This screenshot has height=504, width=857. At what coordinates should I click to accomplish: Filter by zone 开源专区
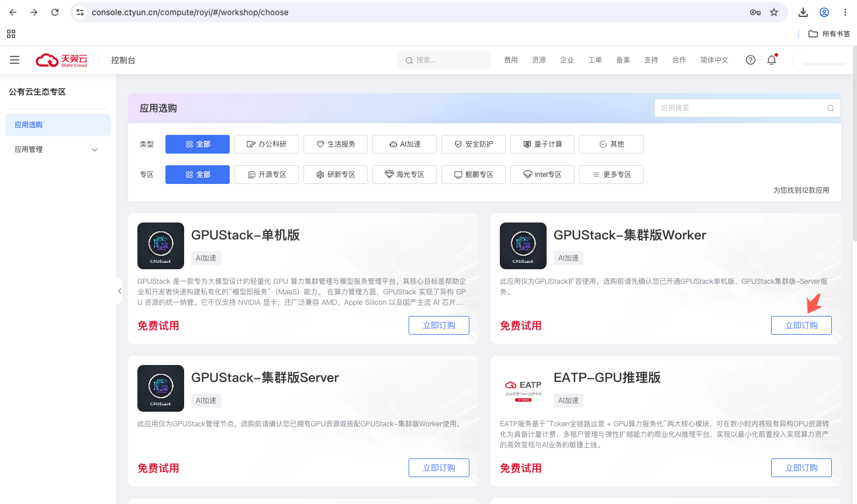coord(267,175)
